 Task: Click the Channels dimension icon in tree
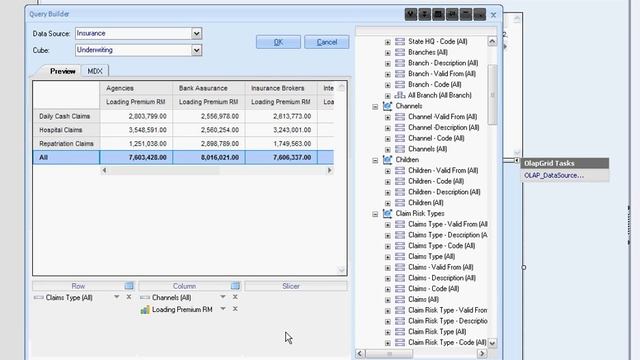click(387, 106)
